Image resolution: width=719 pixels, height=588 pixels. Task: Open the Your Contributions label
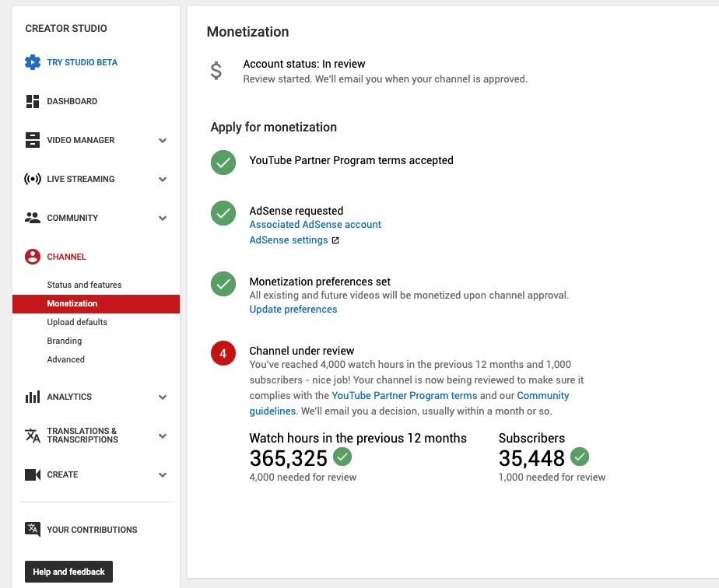(x=92, y=530)
